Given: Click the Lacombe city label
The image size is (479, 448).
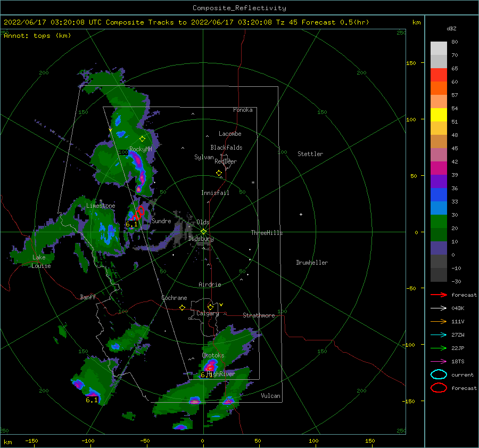Looking at the screenshot, I should point(230,134).
